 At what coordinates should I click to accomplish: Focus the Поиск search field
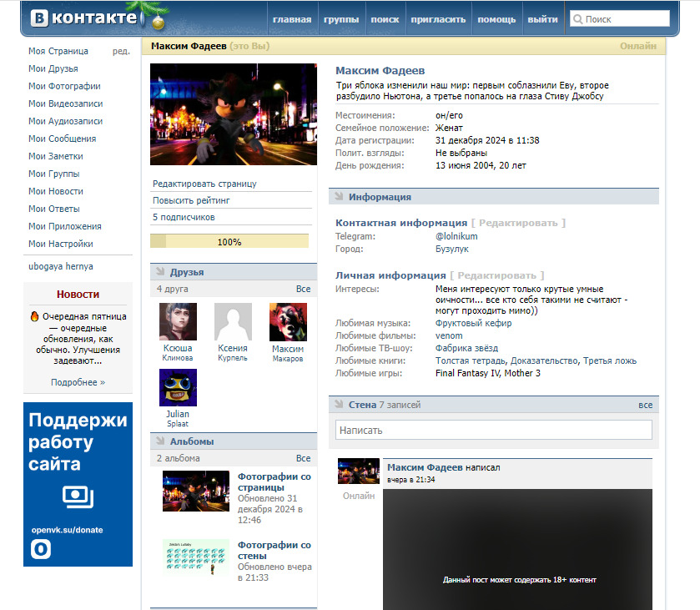pyautogui.click(x=620, y=18)
